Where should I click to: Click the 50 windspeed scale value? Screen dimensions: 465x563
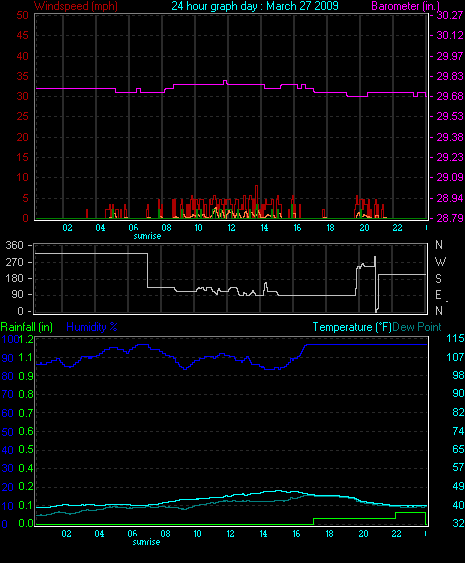[x=22, y=15]
